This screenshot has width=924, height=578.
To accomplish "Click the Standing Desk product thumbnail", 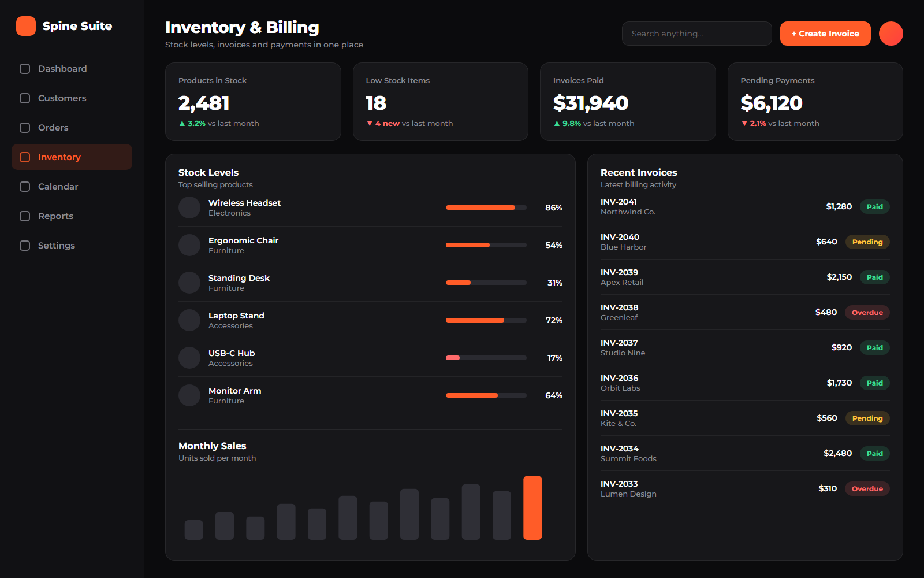I will (189, 283).
